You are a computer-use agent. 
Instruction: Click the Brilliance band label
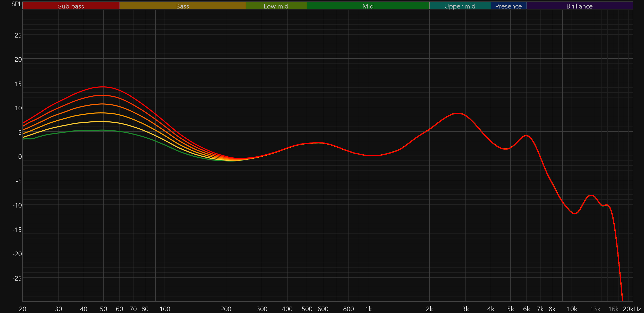(x=579, y=6)
